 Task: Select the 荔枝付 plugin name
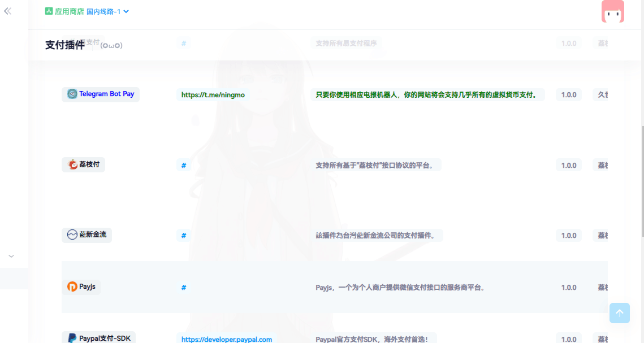(89, 164)
